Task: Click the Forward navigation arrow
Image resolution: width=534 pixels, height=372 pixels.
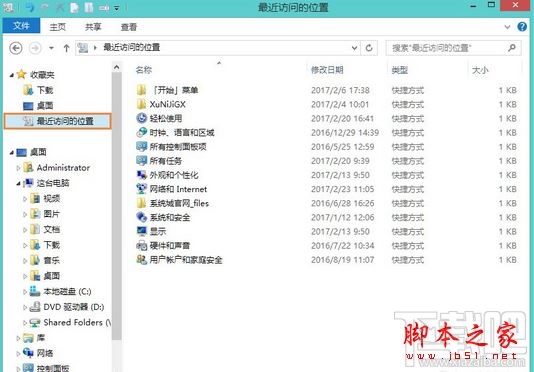Action: [35, 48]
